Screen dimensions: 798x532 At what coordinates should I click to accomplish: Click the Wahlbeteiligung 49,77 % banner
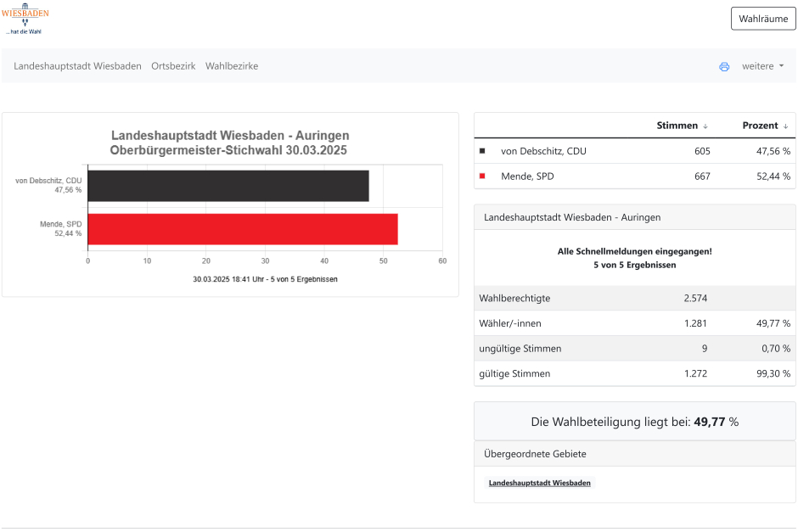(634, 422)
